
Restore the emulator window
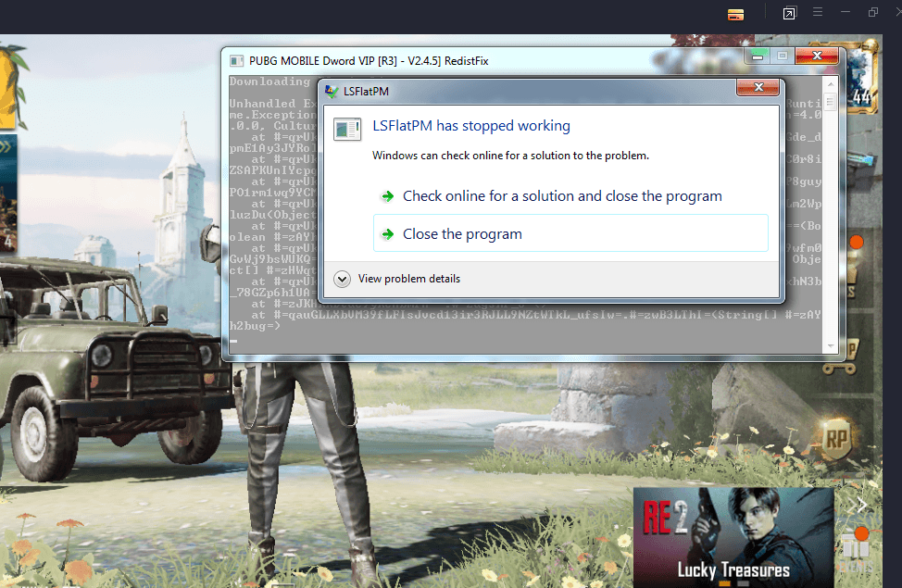click(873, 12)
